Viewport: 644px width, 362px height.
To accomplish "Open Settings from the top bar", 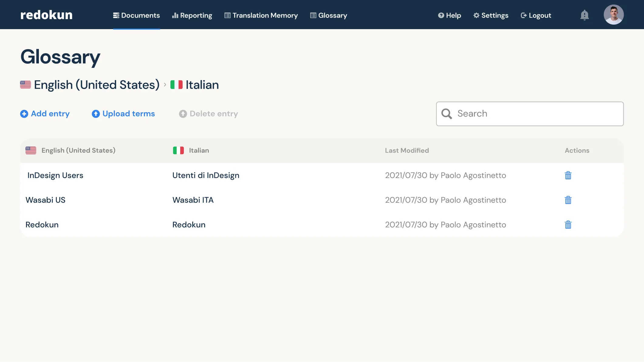I will point(491,15).
